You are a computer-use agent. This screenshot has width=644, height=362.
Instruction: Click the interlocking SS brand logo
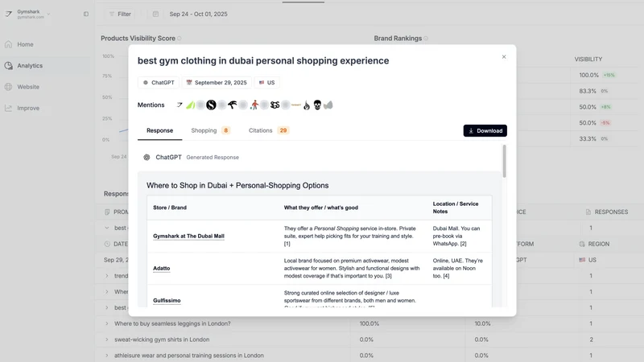click(x=275, y=105)
